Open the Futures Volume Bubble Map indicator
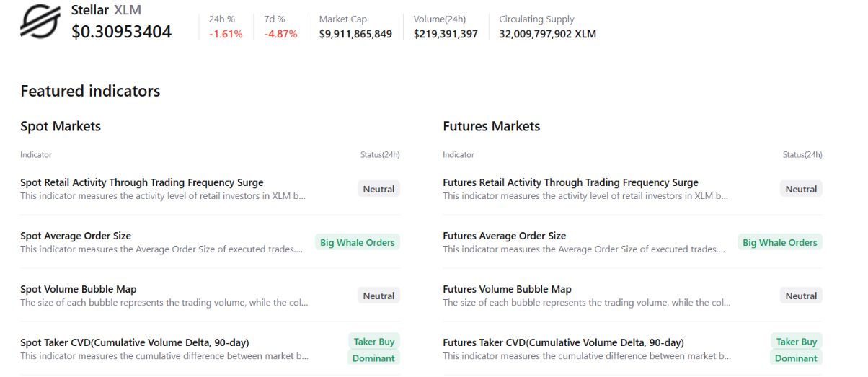The height and width of the screenshot is (377, 868). [507, 290]
